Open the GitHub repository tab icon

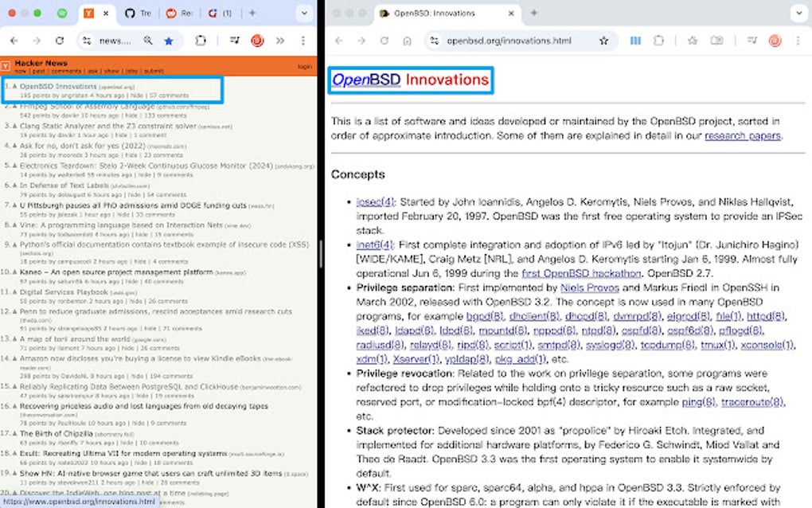coord(131,13)
